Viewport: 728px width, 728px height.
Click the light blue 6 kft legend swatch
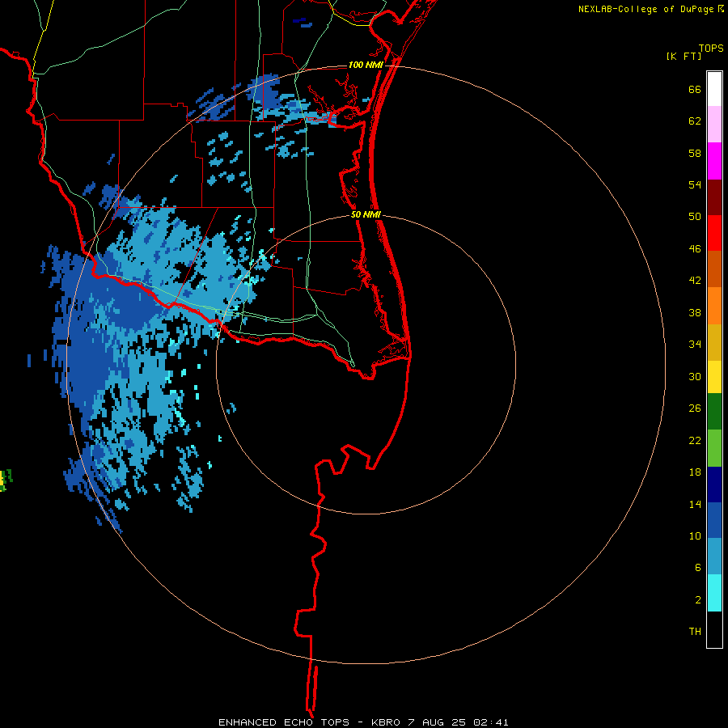[714, 557]
